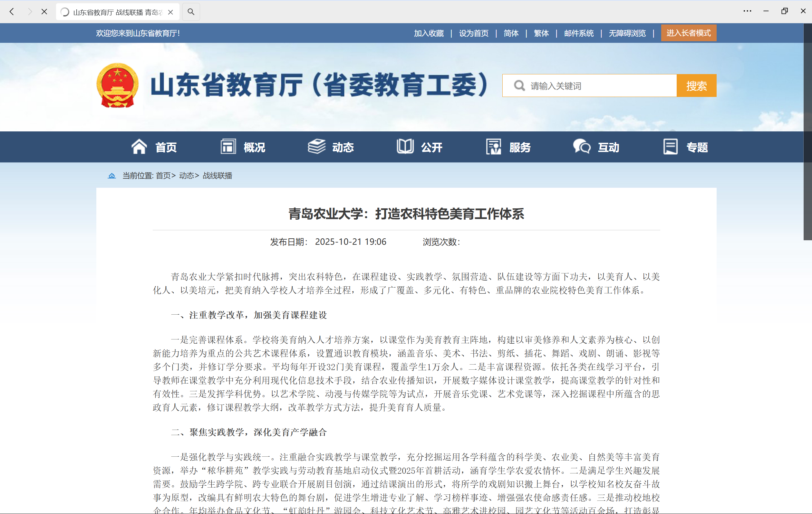Open the 服务 navigation menu
812x514 pixels.
[x=520, y=147]
